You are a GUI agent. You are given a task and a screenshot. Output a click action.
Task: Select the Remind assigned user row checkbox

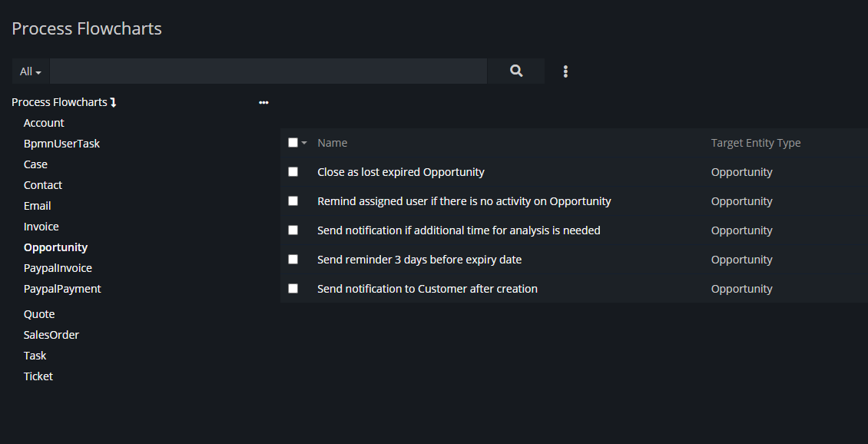click(x=293, y=201)
